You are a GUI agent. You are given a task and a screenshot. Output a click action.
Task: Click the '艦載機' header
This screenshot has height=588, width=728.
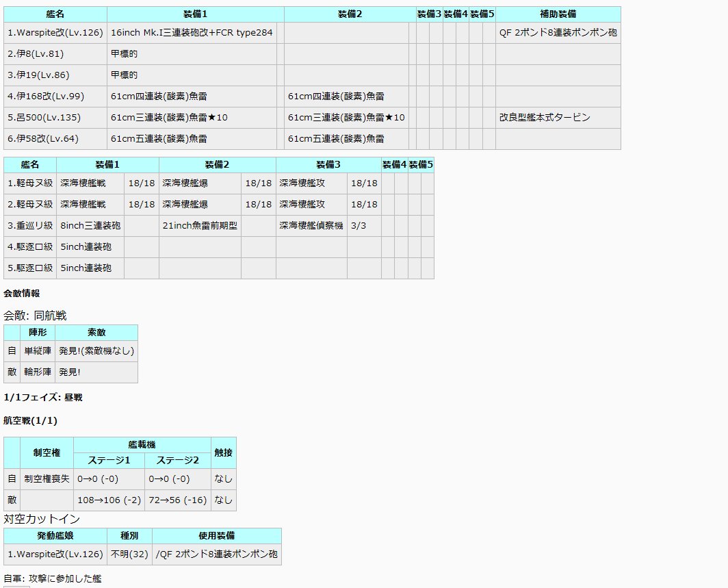142,445
